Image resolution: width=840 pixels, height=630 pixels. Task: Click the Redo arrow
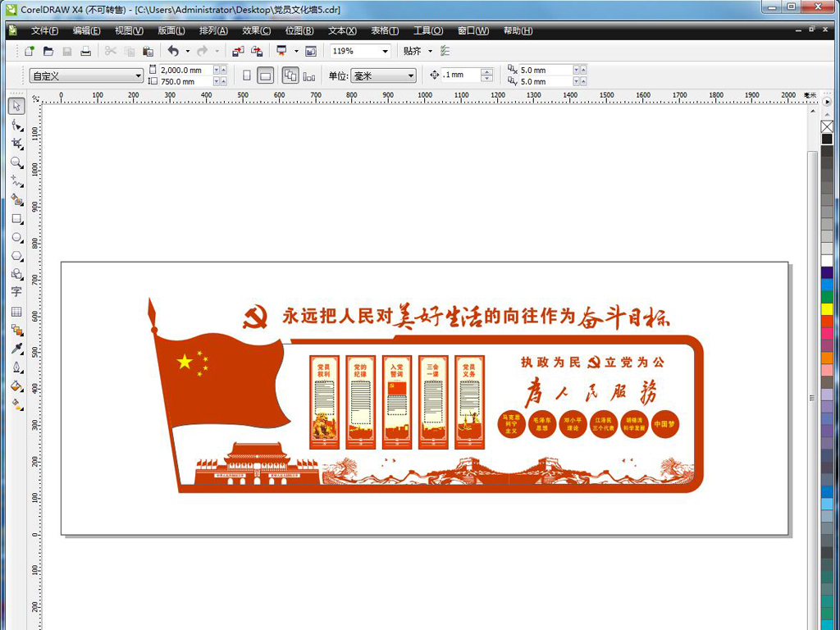coord(203,51)
